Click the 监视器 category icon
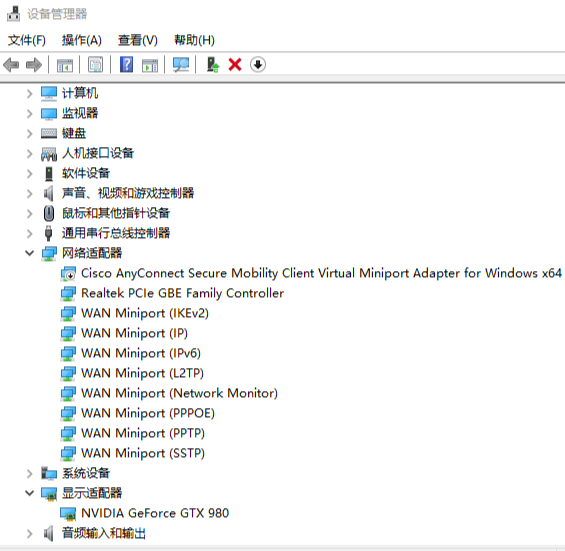This screenshot has width=565, height=551. [x=49, y=114]
